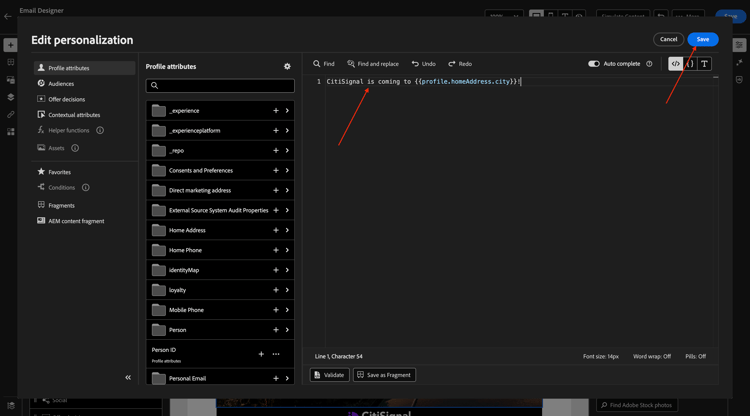Image resolution: width=750 pixels, height=416 pixels.
Task: Toggle the Auto complete switch
Action: coord(594,64)
